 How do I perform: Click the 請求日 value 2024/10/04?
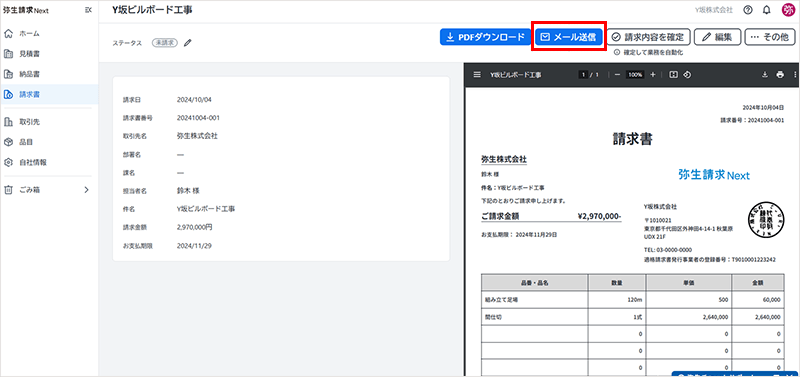point(194,99)
